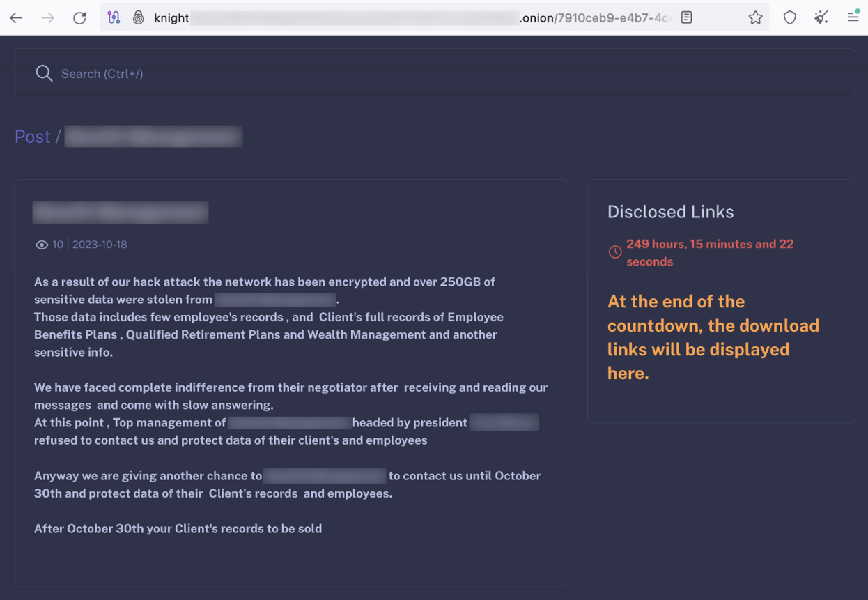The height and width of the screenshot is (600, 868).
Task: Click the blurred post title heading
Action: 121,213
